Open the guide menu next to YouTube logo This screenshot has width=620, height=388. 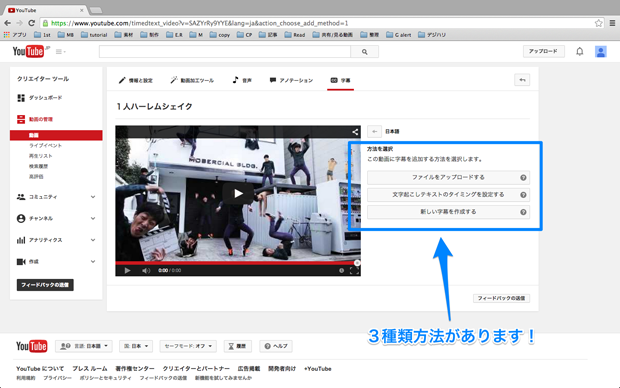[60, 51]
